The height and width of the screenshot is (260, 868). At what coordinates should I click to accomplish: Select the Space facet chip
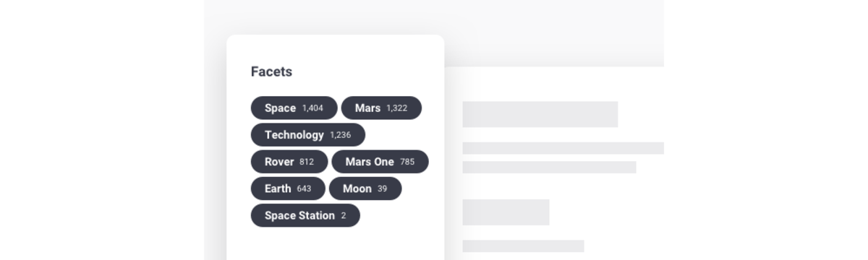point(294,108)
